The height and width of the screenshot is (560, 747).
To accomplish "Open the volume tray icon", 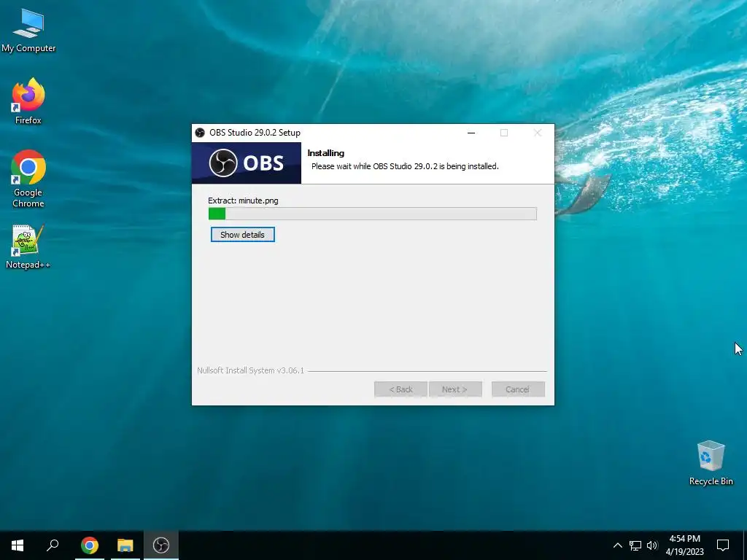I will pyautogui.click(x=652, y=545).
